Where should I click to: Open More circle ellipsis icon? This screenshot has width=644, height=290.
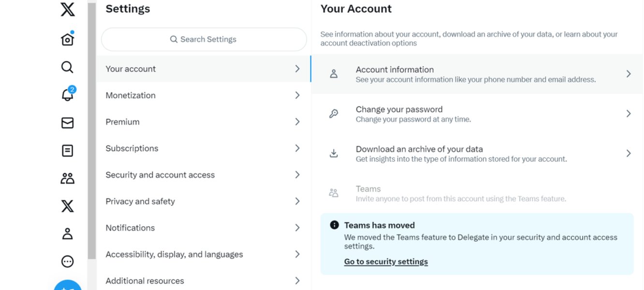click(x=68, y=261)
